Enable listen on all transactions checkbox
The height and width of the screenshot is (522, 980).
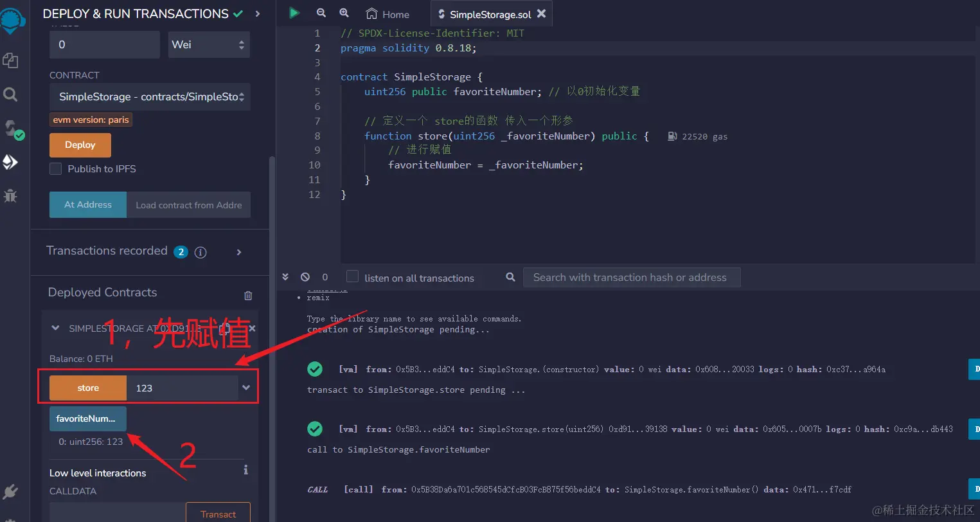[x=352, y=276]
